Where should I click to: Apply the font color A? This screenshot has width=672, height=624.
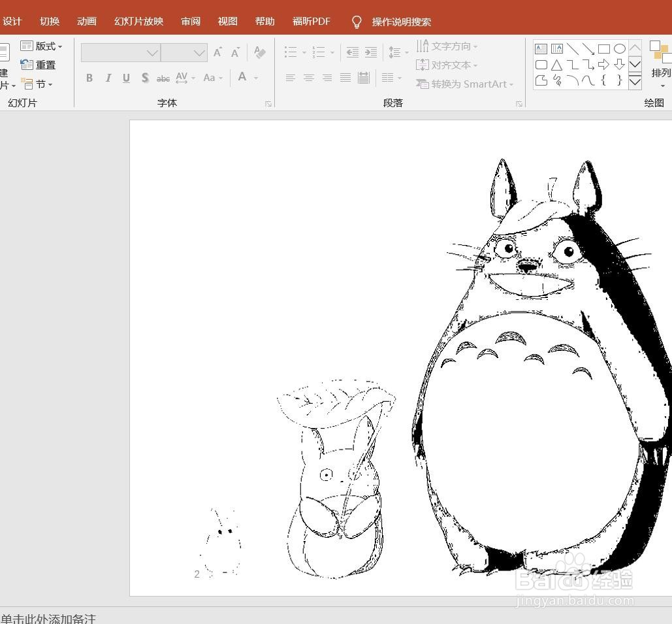(x=242, y=76)
